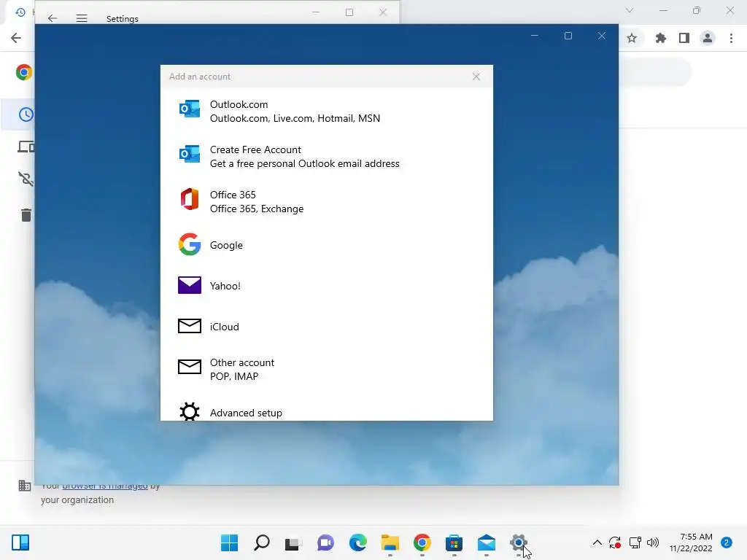
Task: Open the Settings window hamburger menu
Action: click(x=82, y=18)
